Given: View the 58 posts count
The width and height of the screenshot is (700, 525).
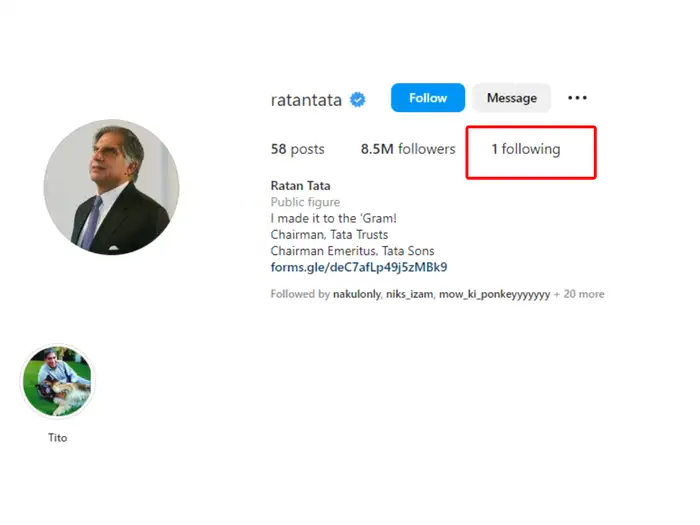Looking at the screenshot, I should click(297, 149).
